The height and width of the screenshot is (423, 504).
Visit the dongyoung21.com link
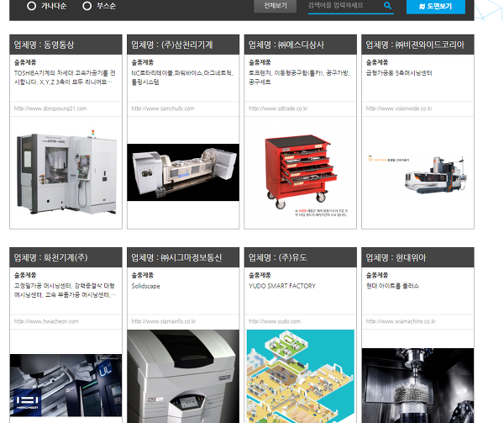pos(50,108)
